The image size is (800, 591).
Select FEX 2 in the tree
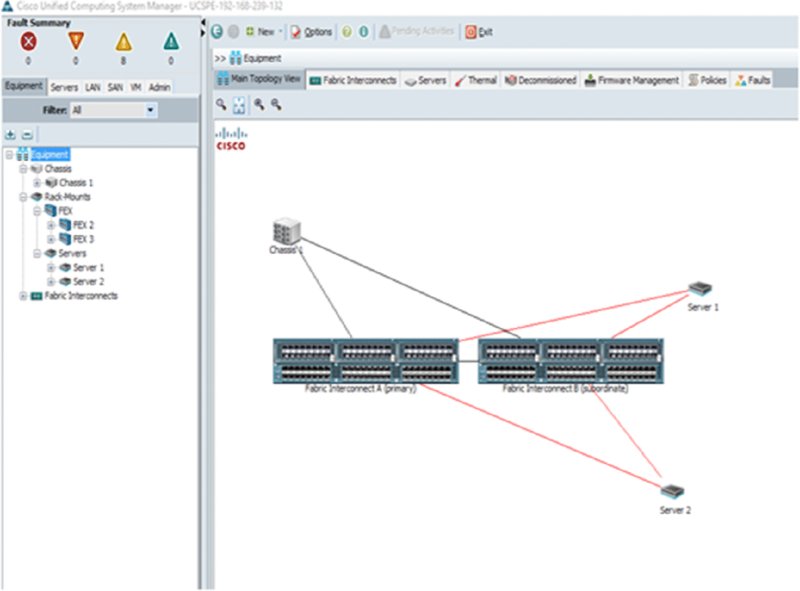click(83, 225)
